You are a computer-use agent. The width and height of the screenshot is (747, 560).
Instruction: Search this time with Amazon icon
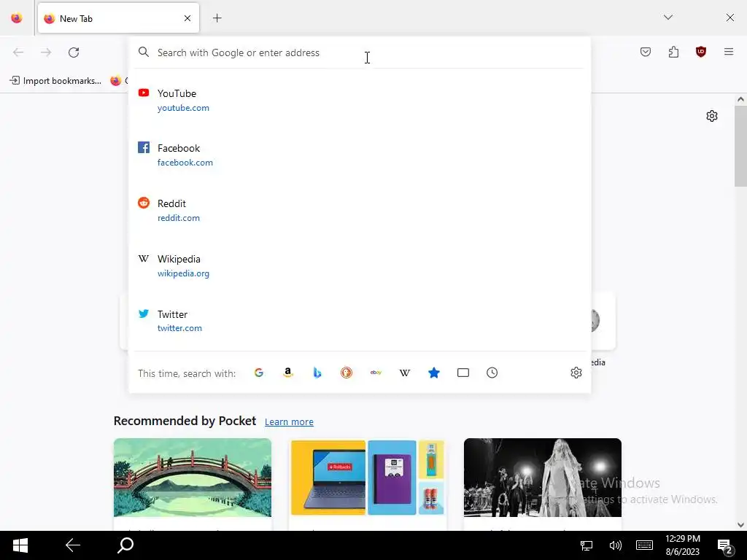[287, 373]
